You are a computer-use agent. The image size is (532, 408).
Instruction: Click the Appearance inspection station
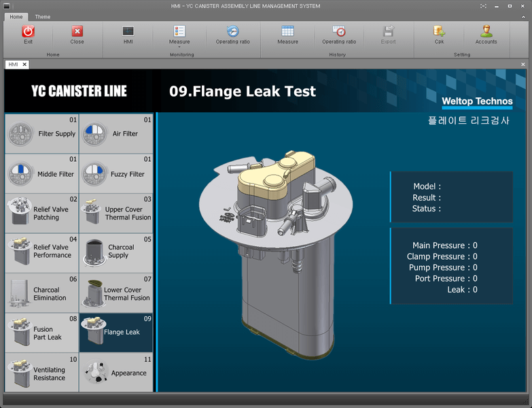[116, 373]
